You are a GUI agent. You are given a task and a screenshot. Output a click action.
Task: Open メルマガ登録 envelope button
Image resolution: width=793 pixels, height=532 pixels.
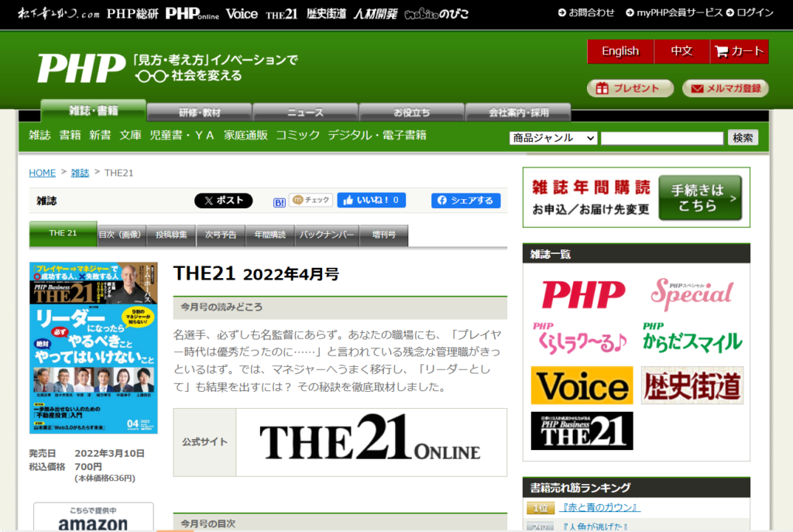point(725,88)
